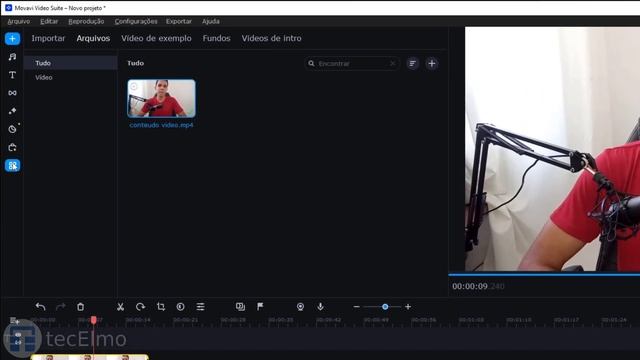Adjust the timeline zoom slider handle
Image resolution: width=640 pixels, height=360 pixels.
(385, 307)
